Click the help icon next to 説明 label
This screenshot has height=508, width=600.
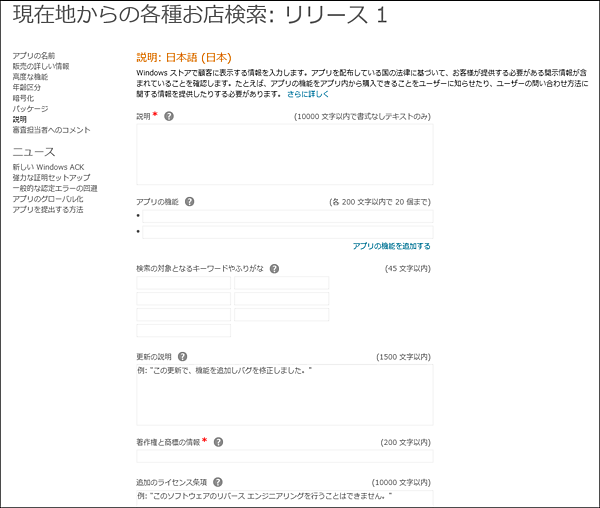click(x=169, y=116)
